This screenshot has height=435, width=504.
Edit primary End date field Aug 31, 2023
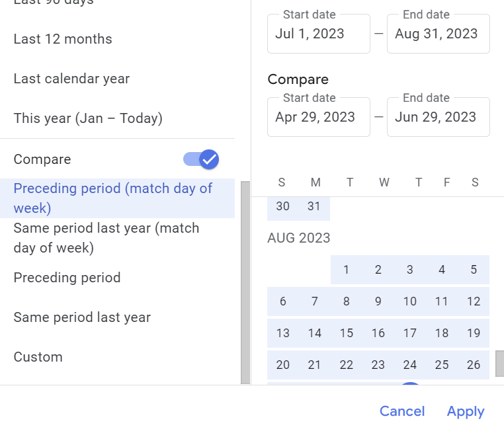tap(439, 34)
